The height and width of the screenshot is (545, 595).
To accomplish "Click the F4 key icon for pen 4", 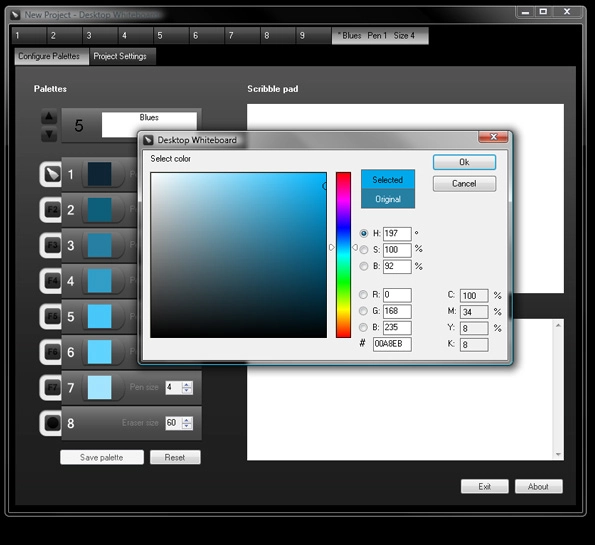I will [52, 281].
